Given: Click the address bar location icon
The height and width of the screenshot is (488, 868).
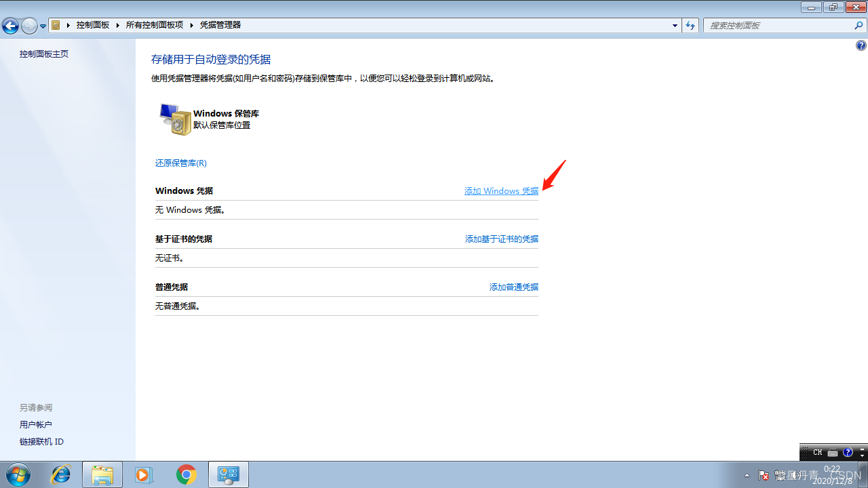Looking at the screenshot, I should point(56,25).
